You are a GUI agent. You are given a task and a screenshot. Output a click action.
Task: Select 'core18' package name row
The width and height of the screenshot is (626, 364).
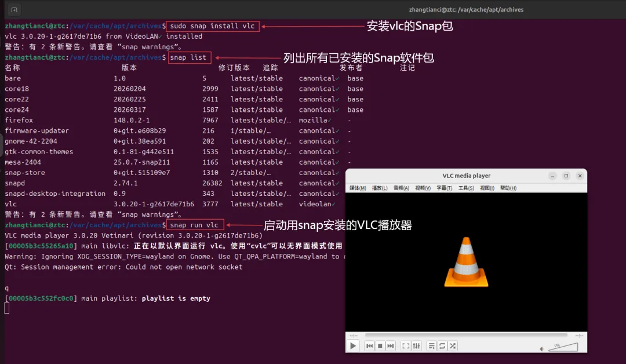click(x=17, y=89)
